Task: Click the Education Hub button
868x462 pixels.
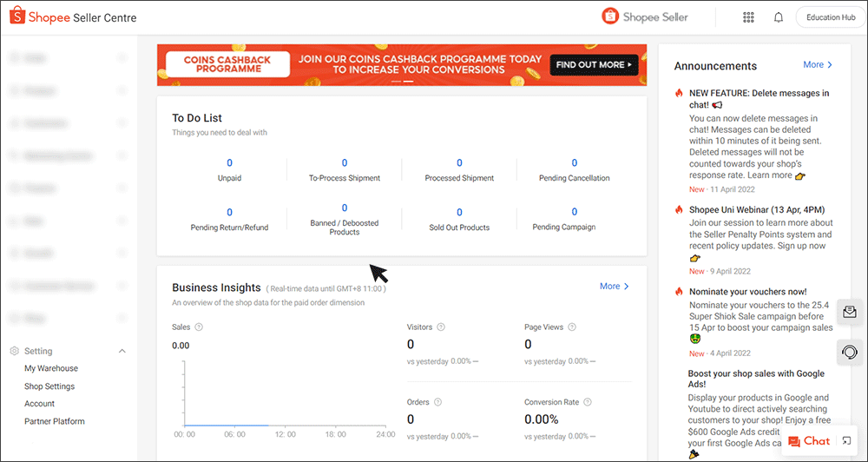Action: (831, 17)
